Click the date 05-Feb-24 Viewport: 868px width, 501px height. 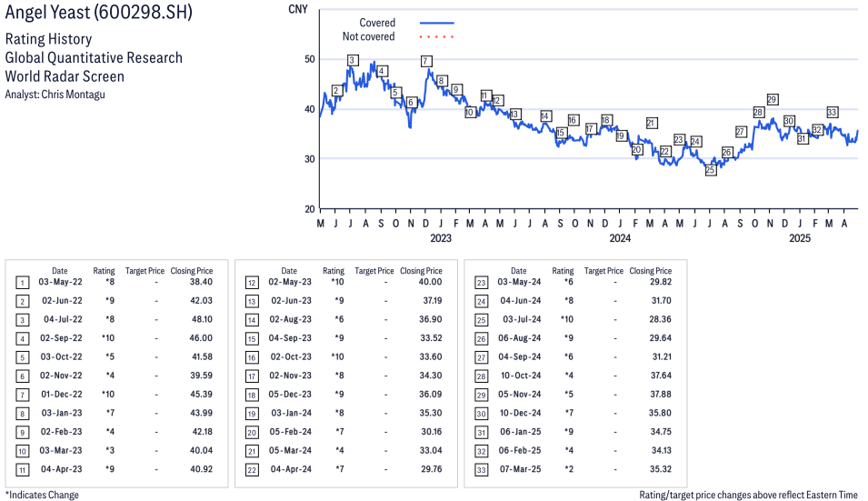click(x=291, y=432)
